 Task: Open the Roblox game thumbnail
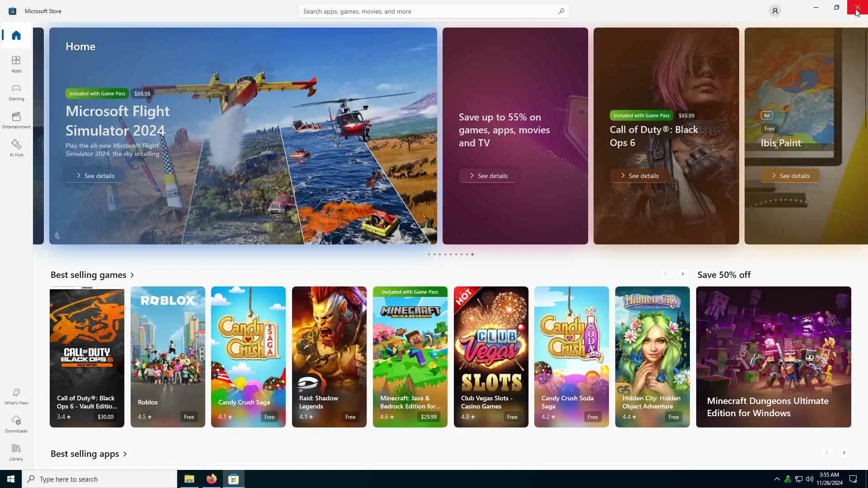pos(168,357)
